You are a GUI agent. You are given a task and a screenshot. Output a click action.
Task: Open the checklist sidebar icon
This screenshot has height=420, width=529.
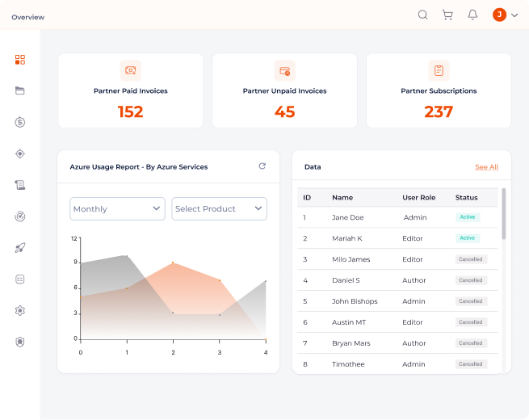click(x=20, y=279)
